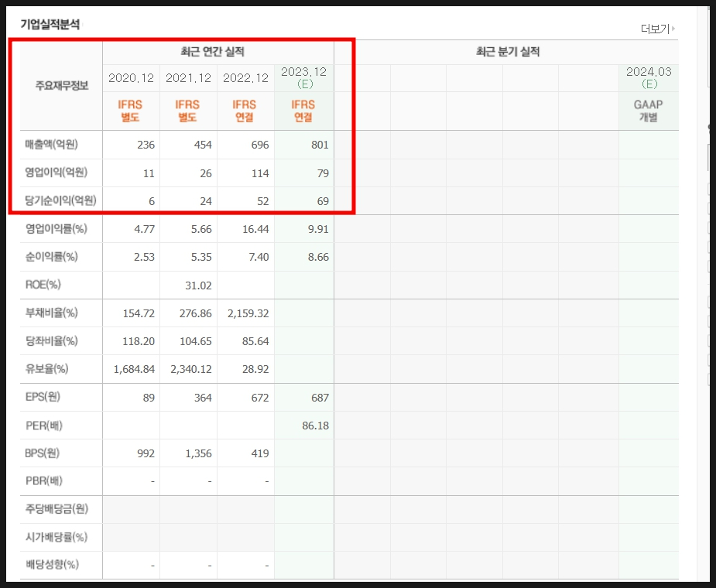Click the 순이익률(%) row label
The image size is (716, 588).
[x=52, y=257]
